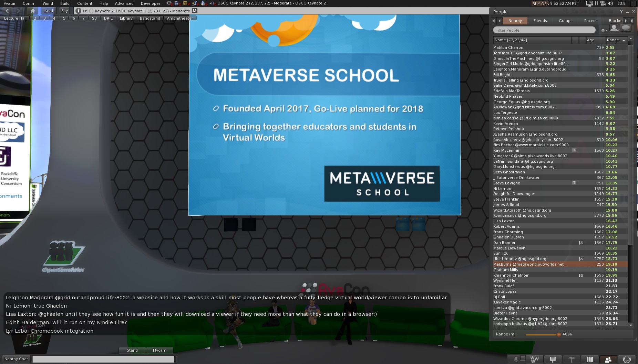
Task: Click the place info 'i' icon
Action: tap(79, 11)
